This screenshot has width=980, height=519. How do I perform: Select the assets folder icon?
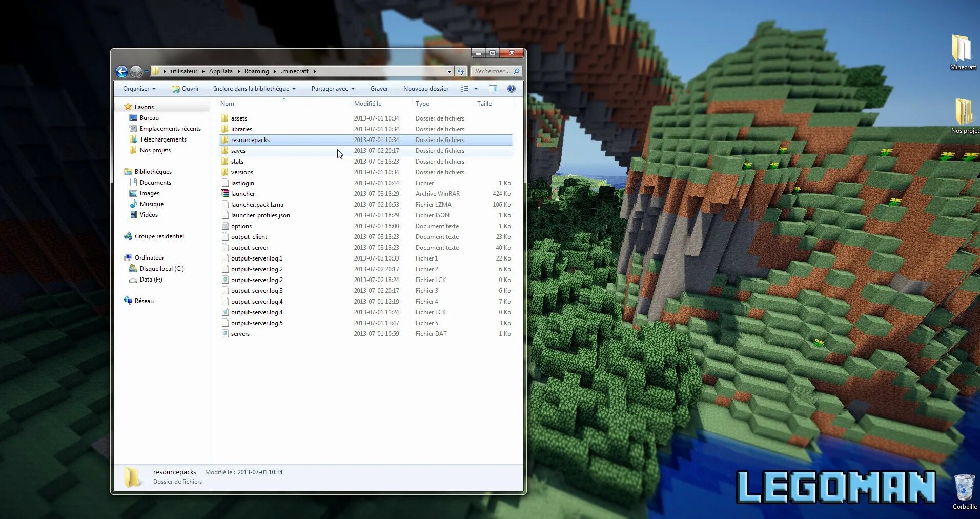[224, 118]
